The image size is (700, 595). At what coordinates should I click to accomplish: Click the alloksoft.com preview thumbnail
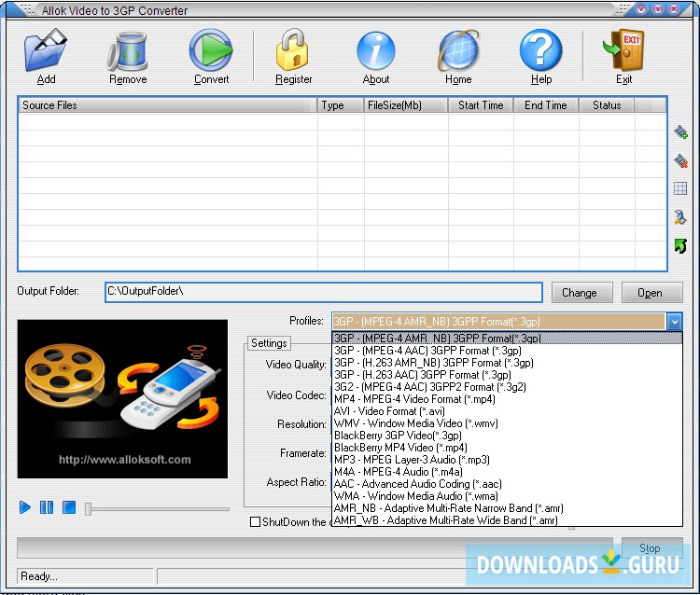point(122,399)
